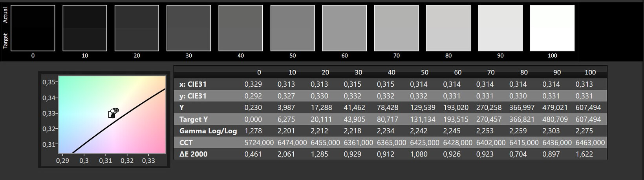The width and height of the screenshot is (644, 180).
Task: Select the 'Target Y' row label
Action: tap(194, 119)
